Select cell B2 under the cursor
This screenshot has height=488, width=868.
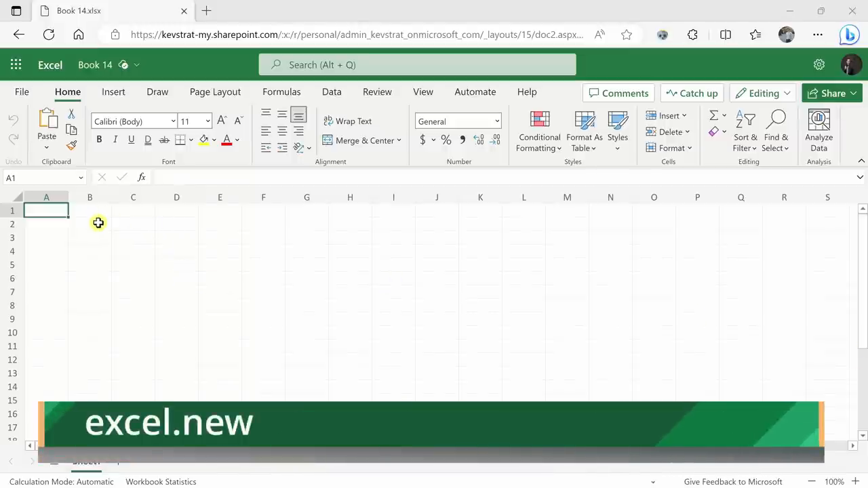pos(90,224)
